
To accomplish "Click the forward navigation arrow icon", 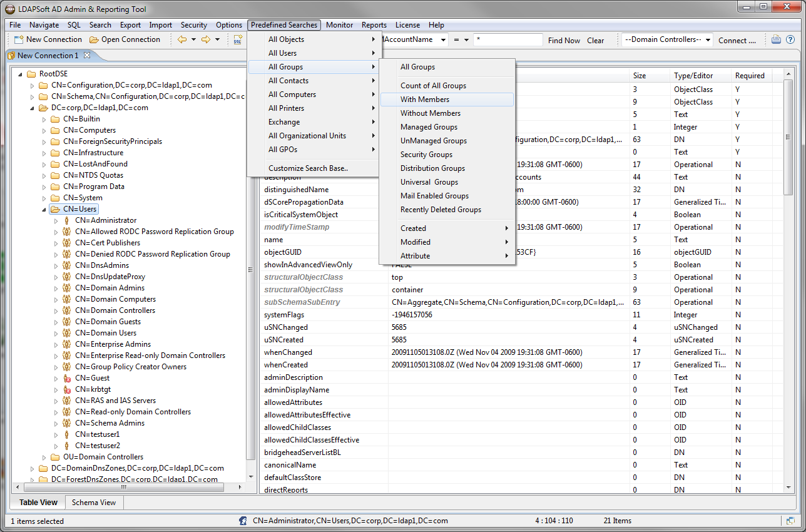I will [x=205, y=39].
